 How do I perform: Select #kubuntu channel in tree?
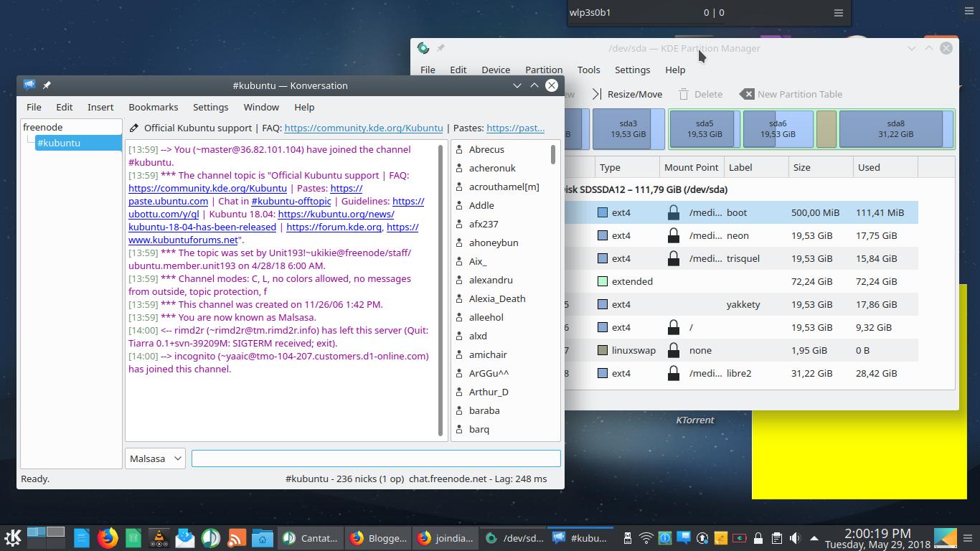coord(78,143)
